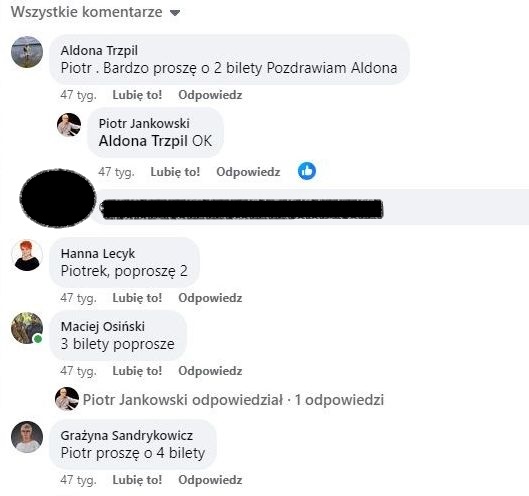Image resolution: width=529 pixels, height=496 pixels.
Task: Open Aldona Trzpil's profile picture
Action: [27, 52]
